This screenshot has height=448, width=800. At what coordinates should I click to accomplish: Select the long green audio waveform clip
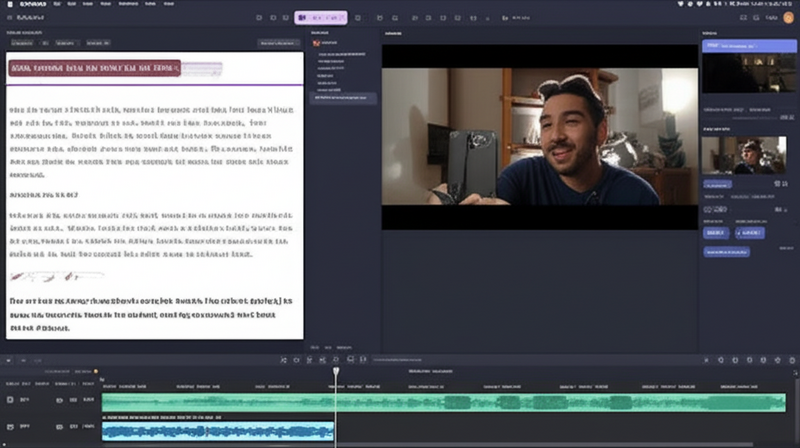[x=443, y=403]
